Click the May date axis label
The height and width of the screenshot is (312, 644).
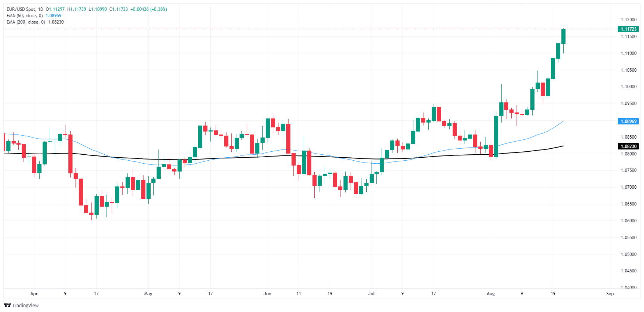tap(148, 294)
